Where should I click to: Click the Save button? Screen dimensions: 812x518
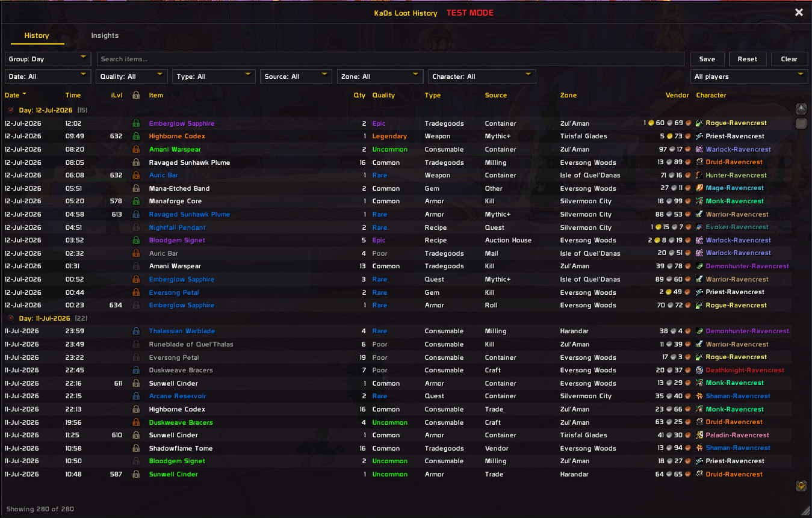(707, 59)
